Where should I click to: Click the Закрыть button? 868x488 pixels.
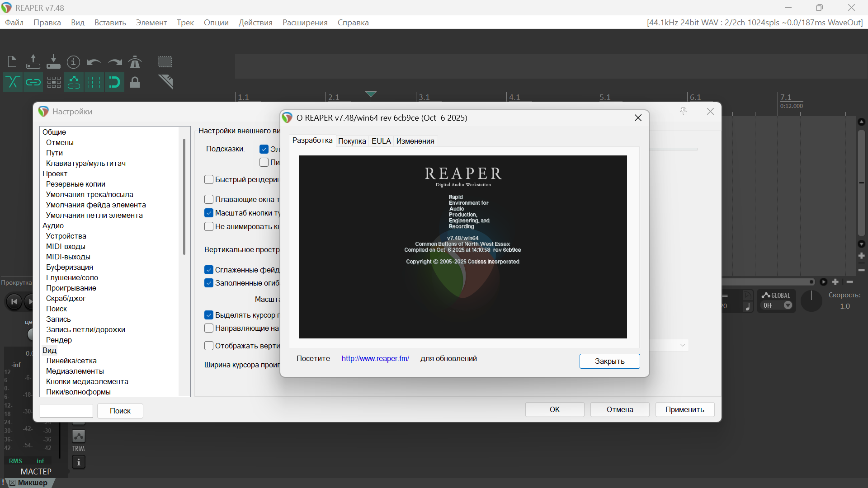tap(609, 361)
